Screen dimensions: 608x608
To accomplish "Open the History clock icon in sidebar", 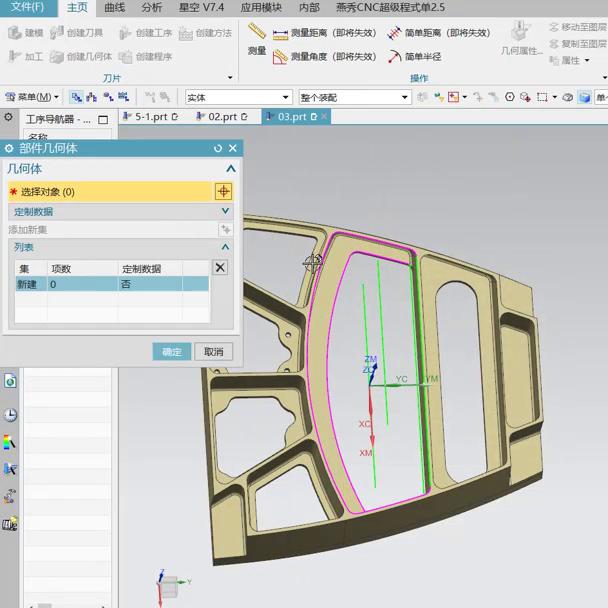I will click(x=10, y=415).
